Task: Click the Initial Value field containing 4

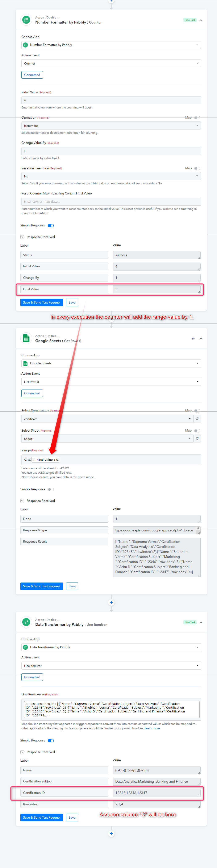Action: click(x=111, y=100)
